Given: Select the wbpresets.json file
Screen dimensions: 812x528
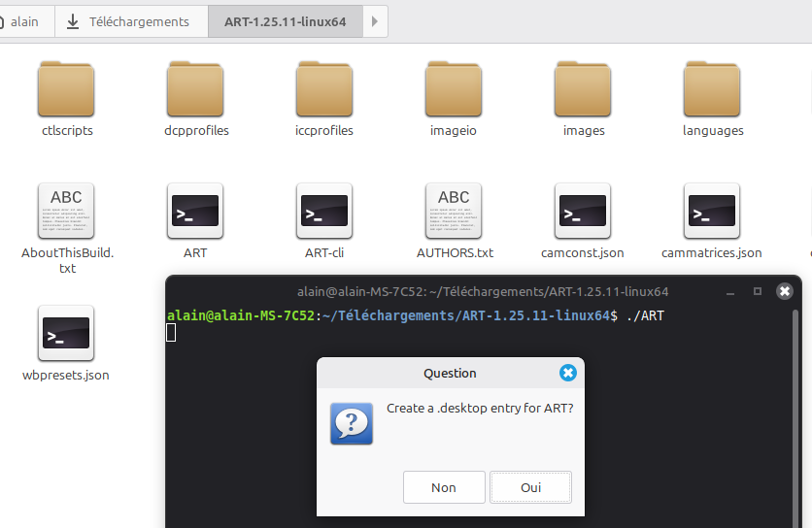Looking at the screenshot, I should pyautogui.click(x=66, y=334).
